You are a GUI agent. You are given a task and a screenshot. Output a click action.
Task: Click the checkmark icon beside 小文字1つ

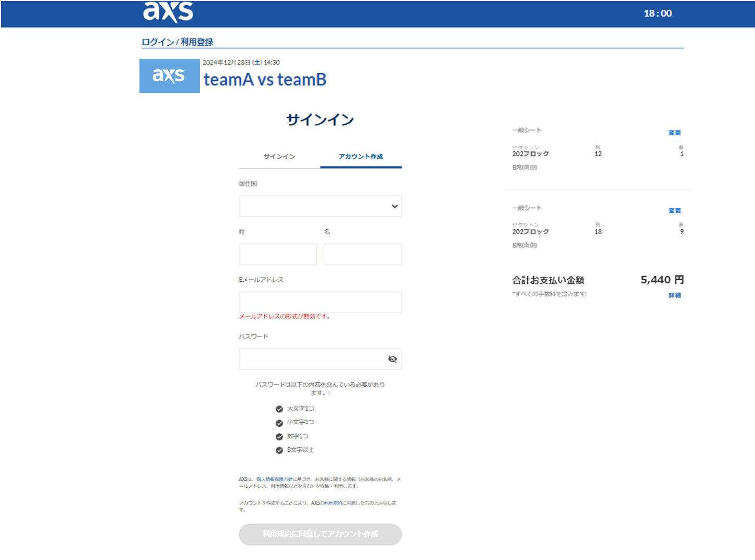coord(279,423)
